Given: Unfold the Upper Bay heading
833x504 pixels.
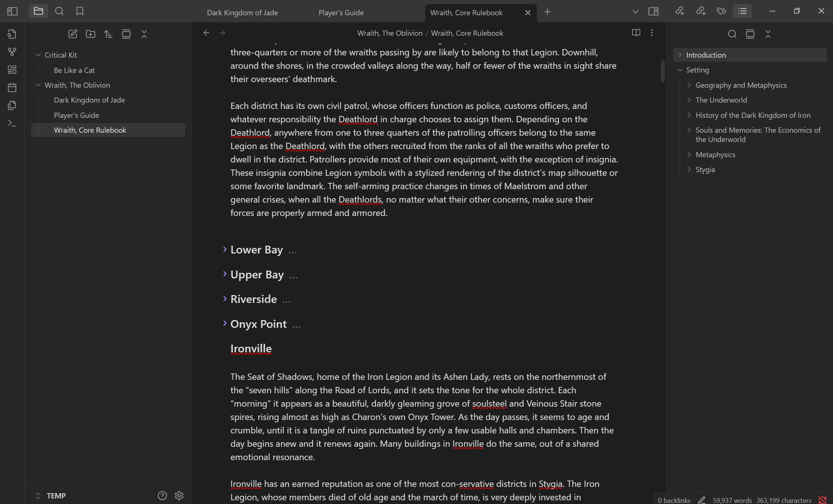Looking at the screenshot, I should coord(225,274).
